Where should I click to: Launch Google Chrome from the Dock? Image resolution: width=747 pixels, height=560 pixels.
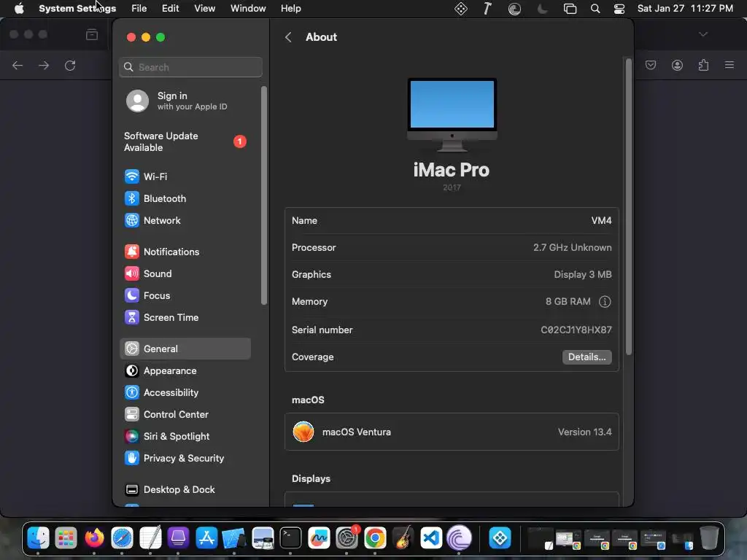tap(375, 538)
